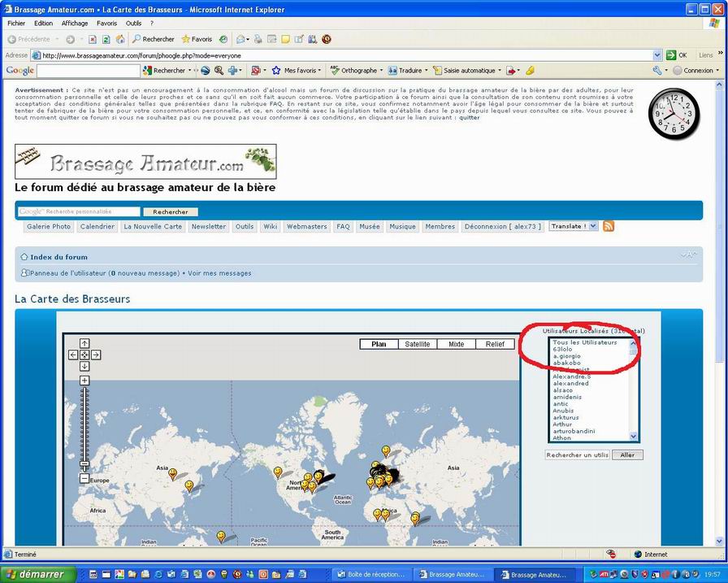
Task: Expand the Translate language dropdown
Action: tap(593, 226)
